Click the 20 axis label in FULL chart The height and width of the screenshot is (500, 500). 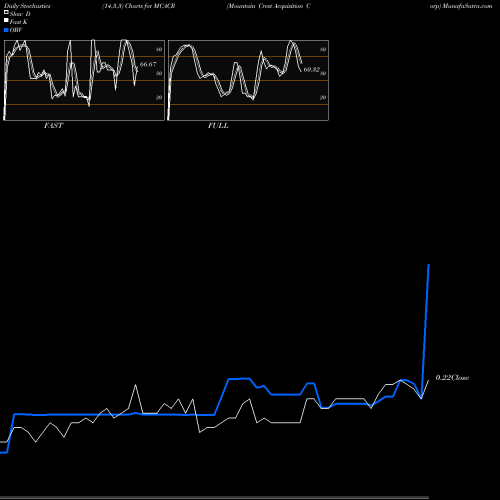pos(323,97)
